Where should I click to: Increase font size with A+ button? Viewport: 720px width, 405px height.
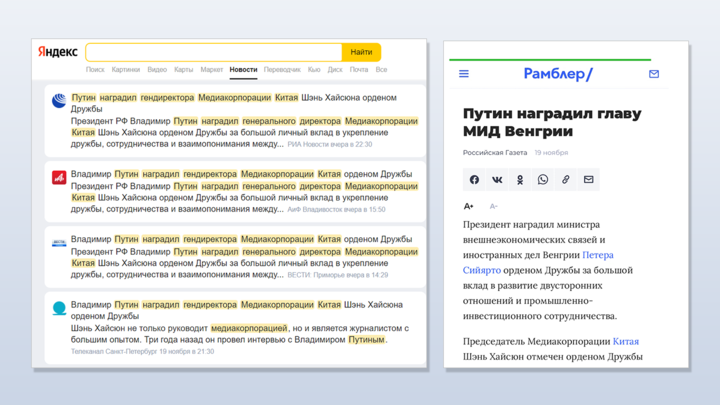(x=469, y=206)
